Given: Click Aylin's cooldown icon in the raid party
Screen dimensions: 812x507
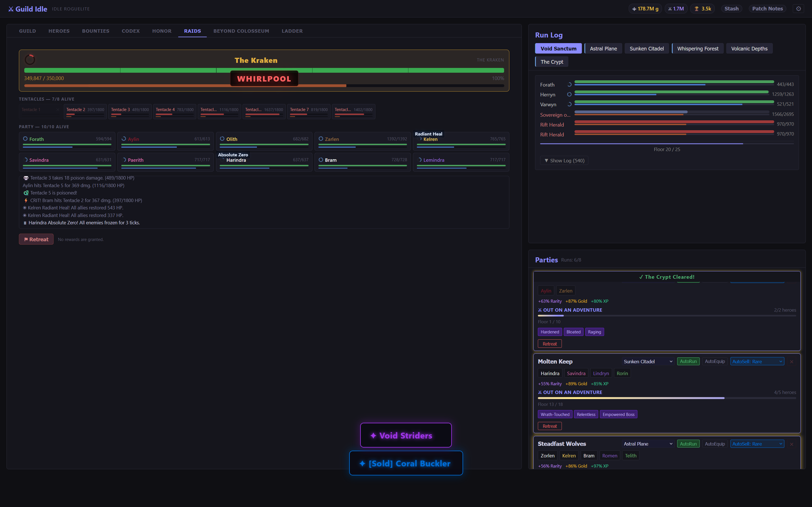Looking at the screenshot, I should click(124, 139).
